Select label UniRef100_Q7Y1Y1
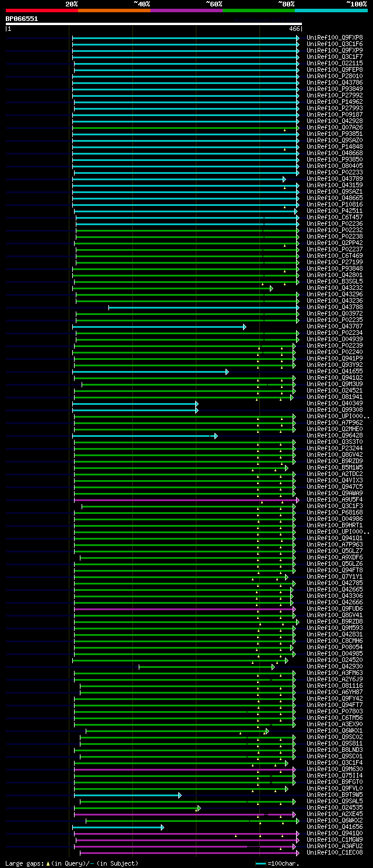373x868 pixels. click(x=335, y=576)
